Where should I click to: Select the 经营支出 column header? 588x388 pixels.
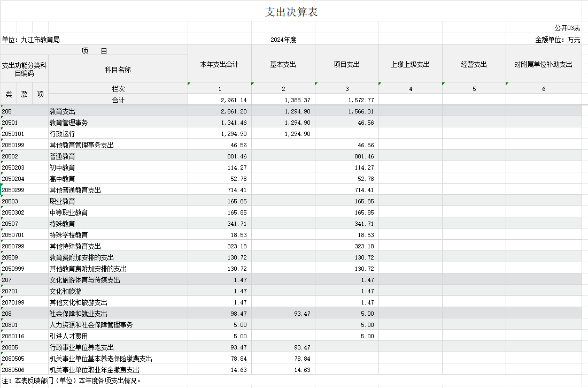point(474,64)
